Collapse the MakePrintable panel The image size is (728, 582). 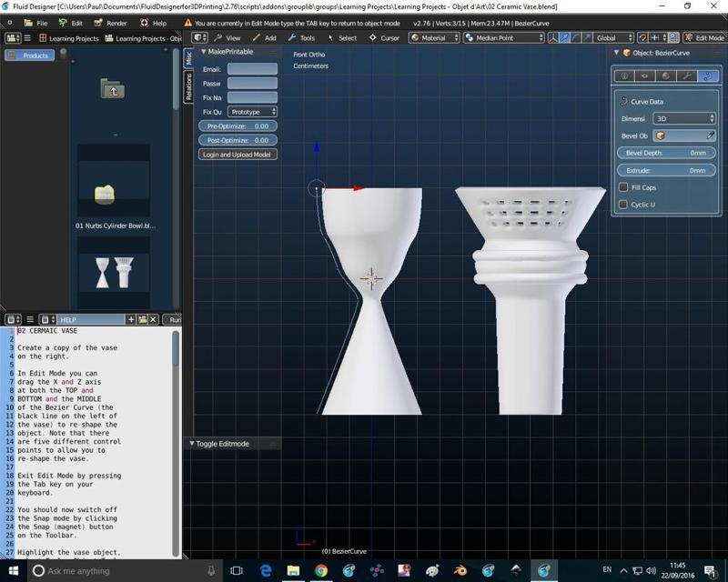(203, 52)
